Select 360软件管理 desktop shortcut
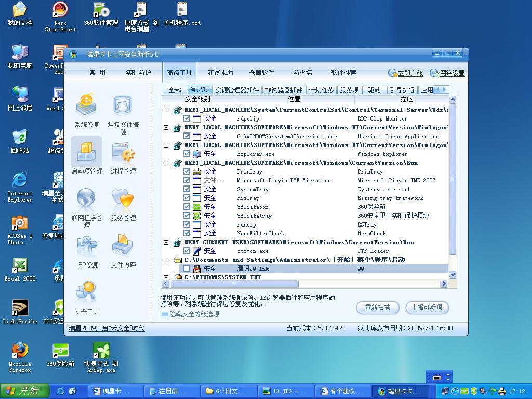 (x=101, y=14)
